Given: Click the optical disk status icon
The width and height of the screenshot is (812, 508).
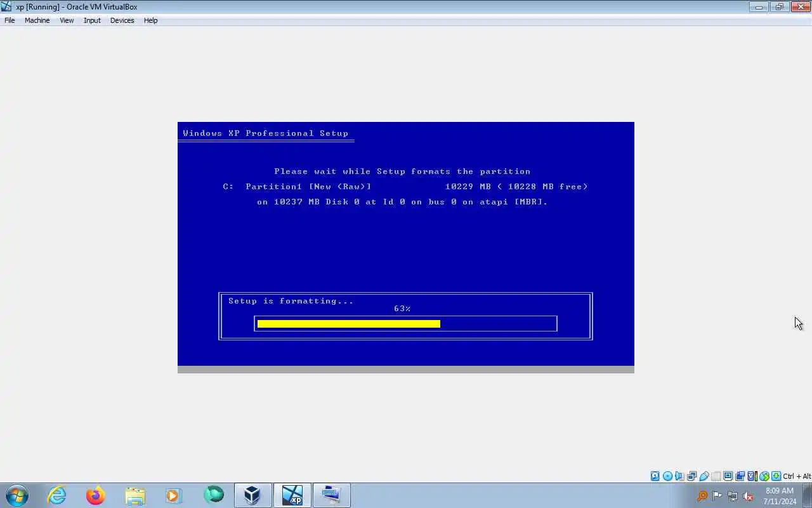Looking at the screenshot, I should tap(667, 476).
